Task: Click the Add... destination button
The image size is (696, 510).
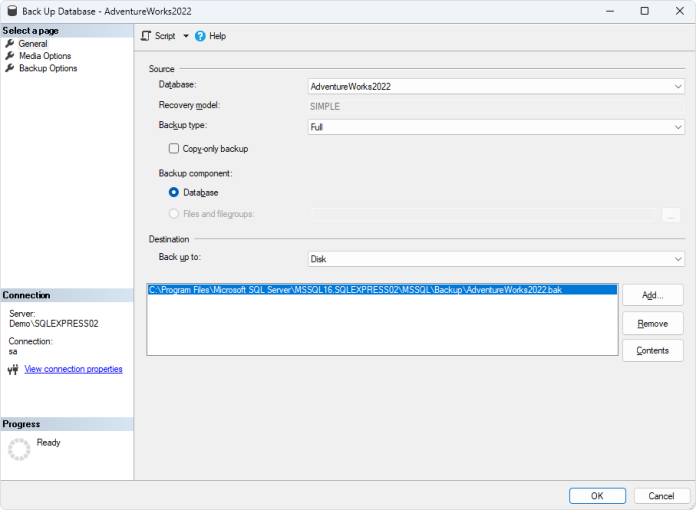Action: coord(652,295)
